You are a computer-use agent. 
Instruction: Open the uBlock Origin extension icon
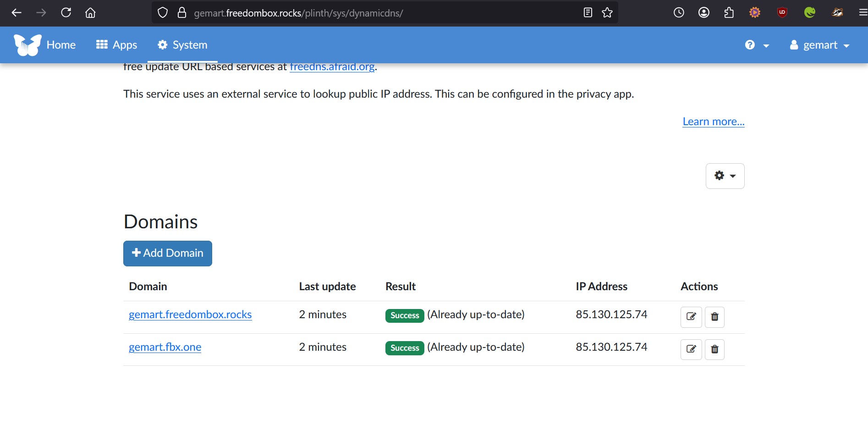[782, 13]
